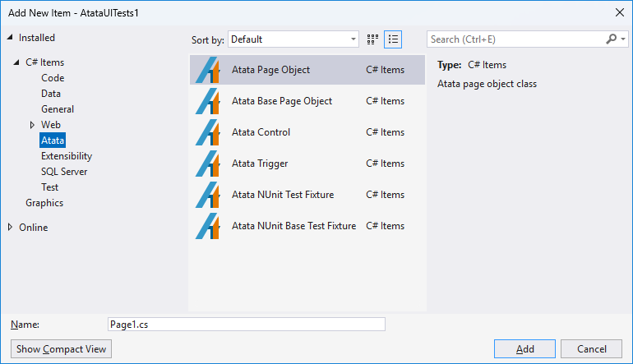
Task: Click the Show Compact View button
Action: click(x=62, y=349)
